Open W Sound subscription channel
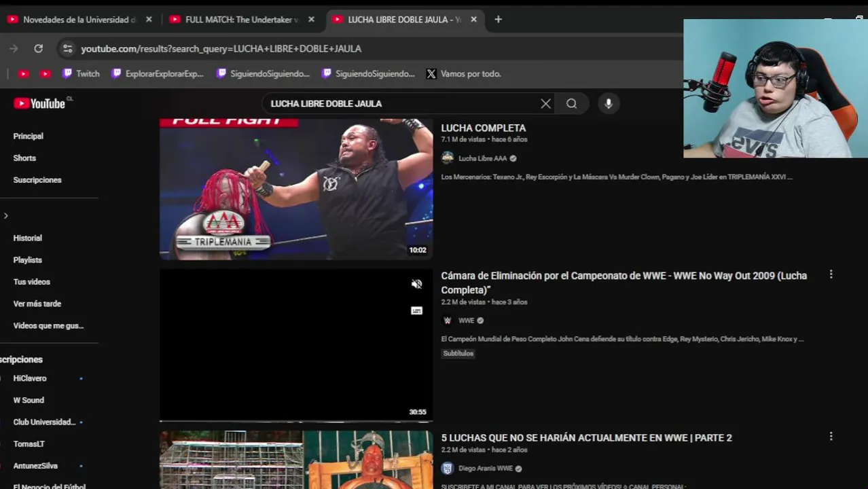 pyautogui.click(x=29, y=400)
